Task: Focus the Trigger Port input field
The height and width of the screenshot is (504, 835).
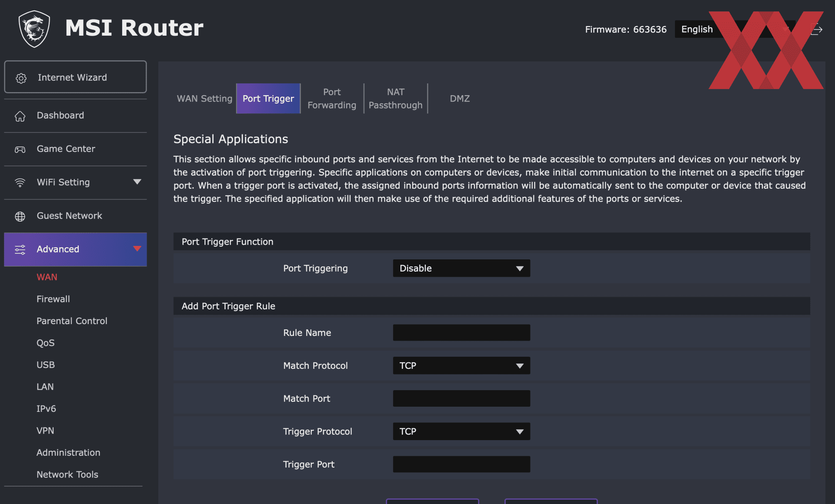Action: pos(461,464)
